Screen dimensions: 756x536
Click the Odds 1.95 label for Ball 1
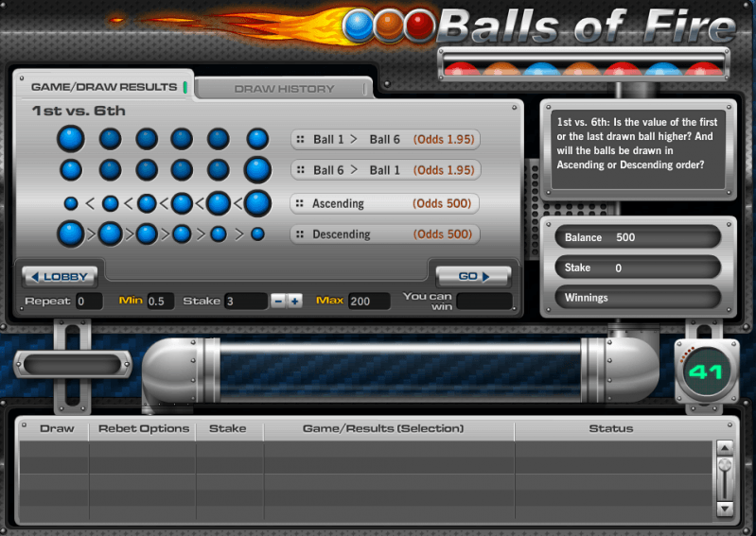coord(444,139)
